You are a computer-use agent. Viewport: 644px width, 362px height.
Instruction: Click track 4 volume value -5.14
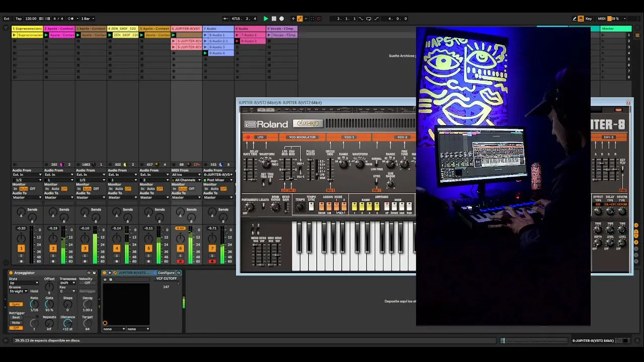click(117, 228)
